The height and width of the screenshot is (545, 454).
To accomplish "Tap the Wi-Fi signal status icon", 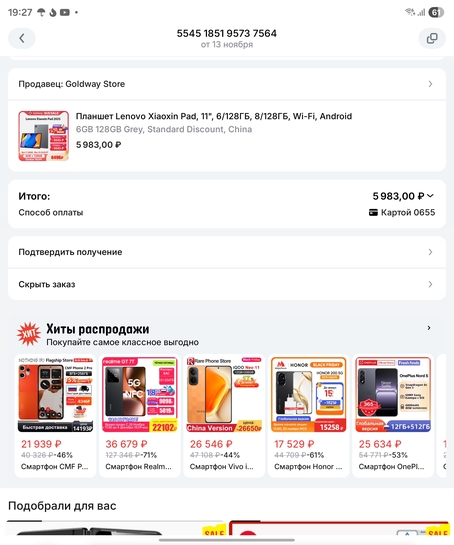I will point(410,13).
